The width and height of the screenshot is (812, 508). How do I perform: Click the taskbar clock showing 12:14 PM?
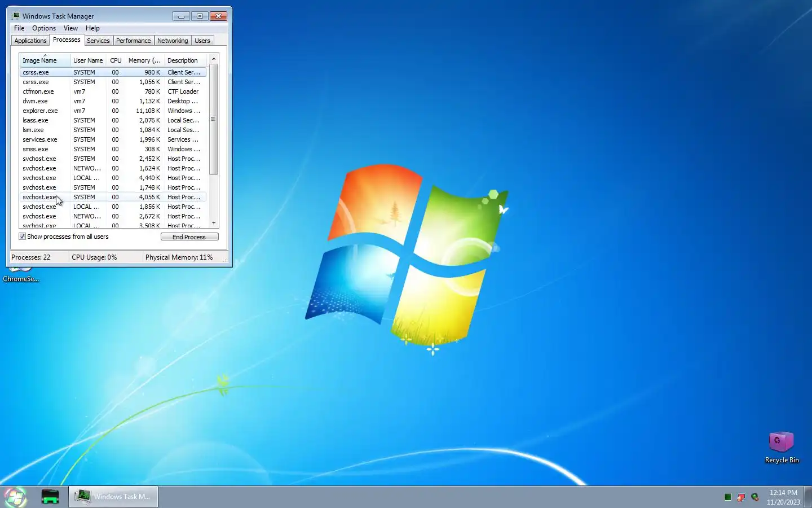coord(783,497)
